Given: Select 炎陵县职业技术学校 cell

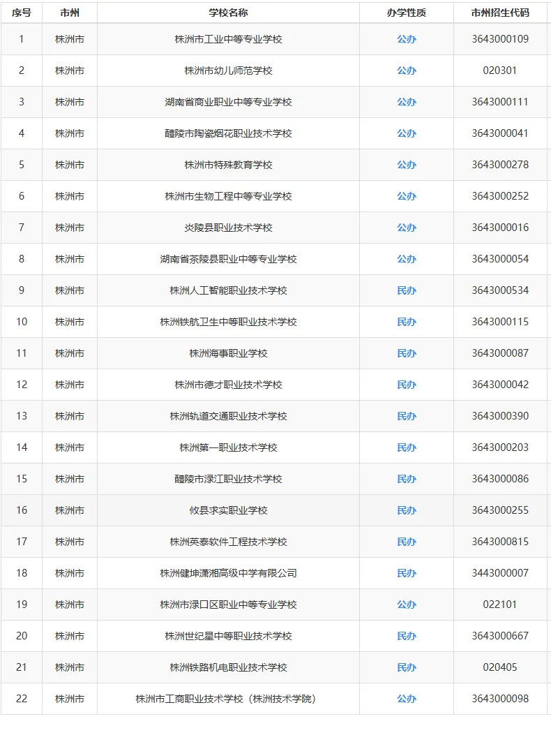Looking at the screenshot, I should point(228,227).
